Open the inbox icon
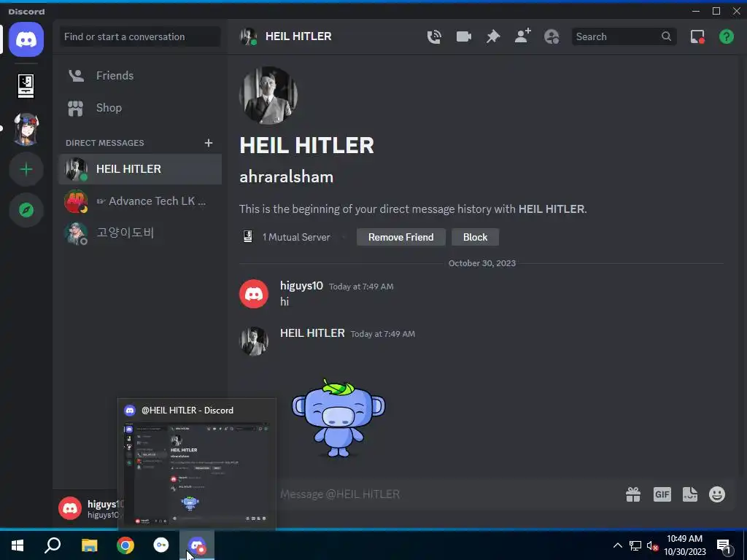The height and width of the screenshot is (560, 747). pos(697,36)
